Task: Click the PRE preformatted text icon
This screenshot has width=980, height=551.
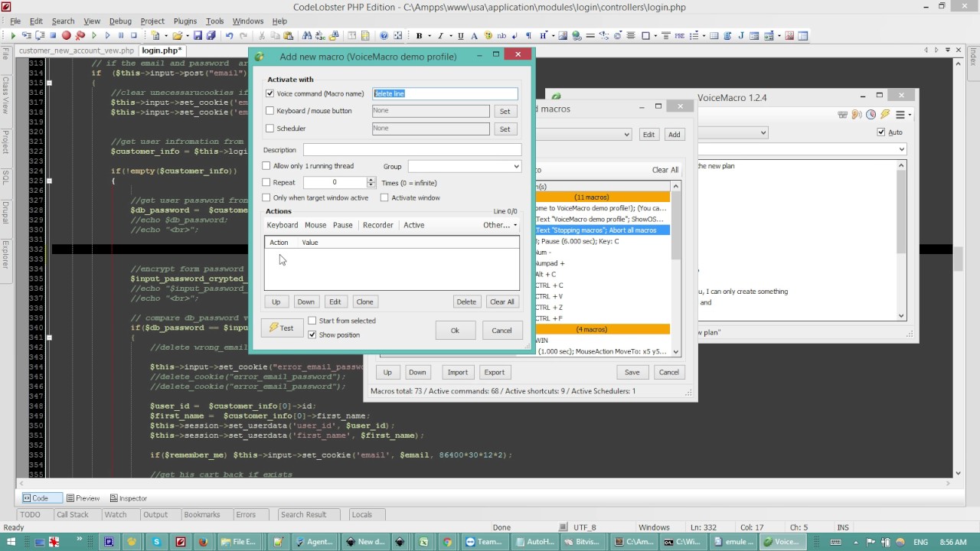Action: pyautogui.click(x=679, y=35)
